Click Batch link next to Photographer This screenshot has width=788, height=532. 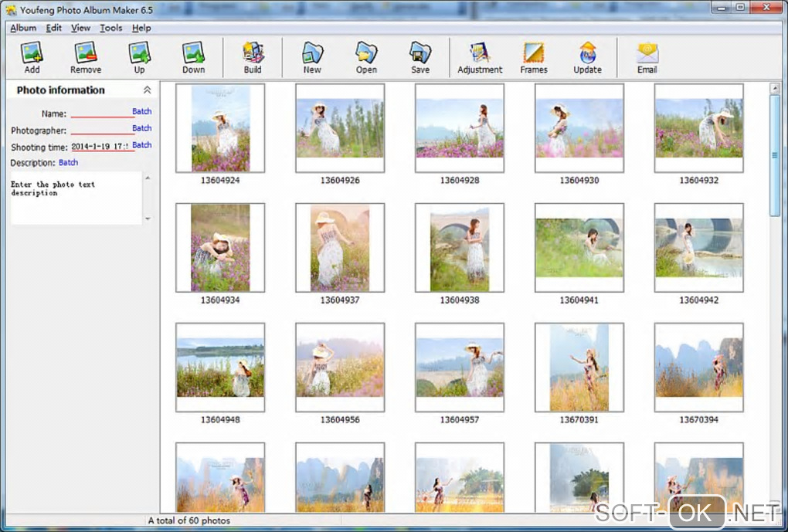[141, 128]
